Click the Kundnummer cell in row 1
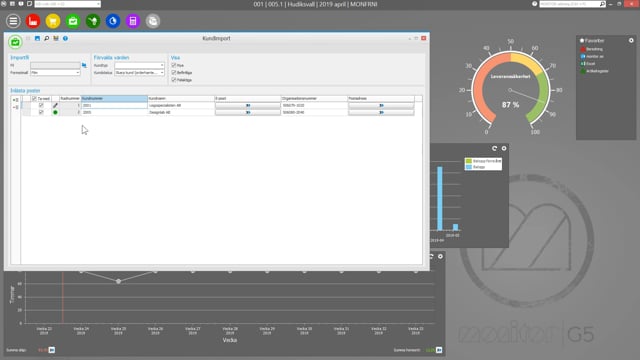 pyautogui.click(x=114, y=105)
